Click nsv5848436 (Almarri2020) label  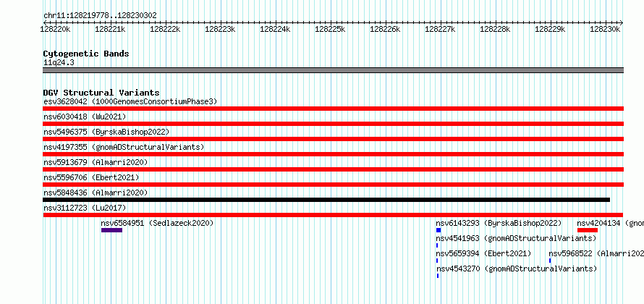click(96, 193)
